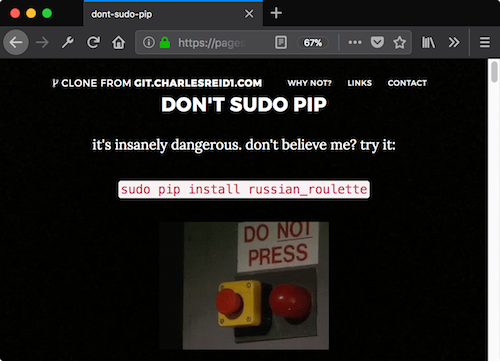Close the dont-sudo-pip tab
500x361 pixels.
tap(249, 14)
